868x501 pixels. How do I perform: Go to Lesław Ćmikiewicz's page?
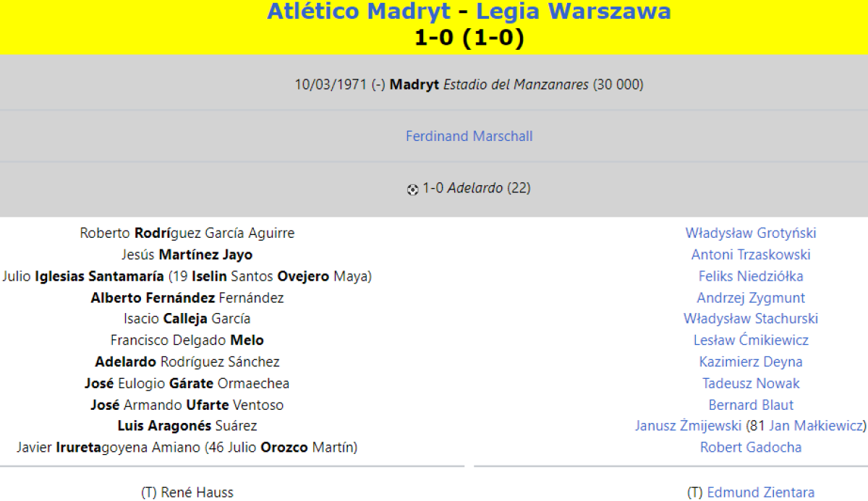pos(750,341)
